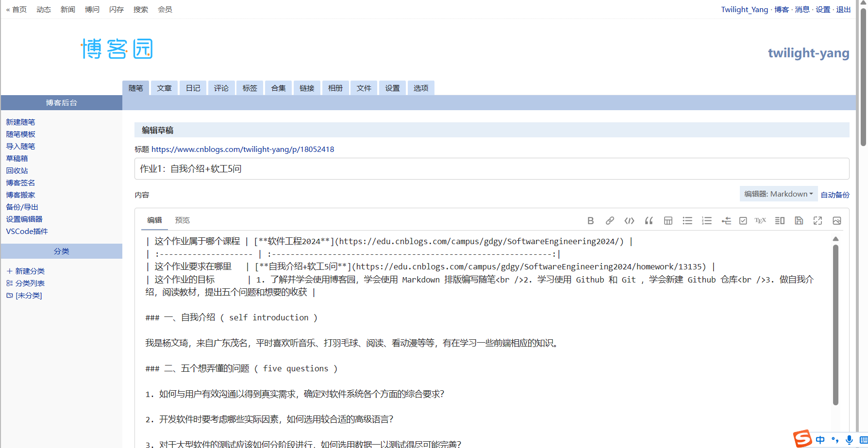Image resolution: width=868 pixels, height=448 pixels.
Task: Open 随笔模板 in the sidebar
Action: coord(20,134)
